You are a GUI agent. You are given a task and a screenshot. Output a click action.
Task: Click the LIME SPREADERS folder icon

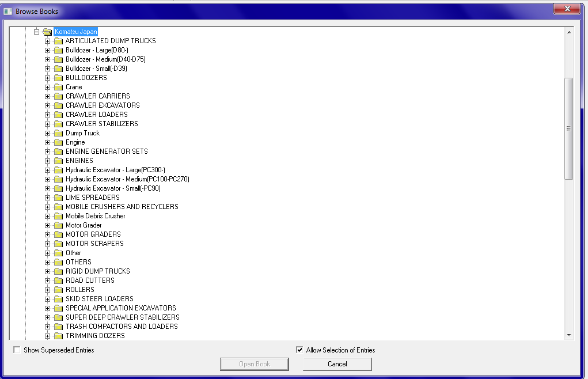pos(58,198)
